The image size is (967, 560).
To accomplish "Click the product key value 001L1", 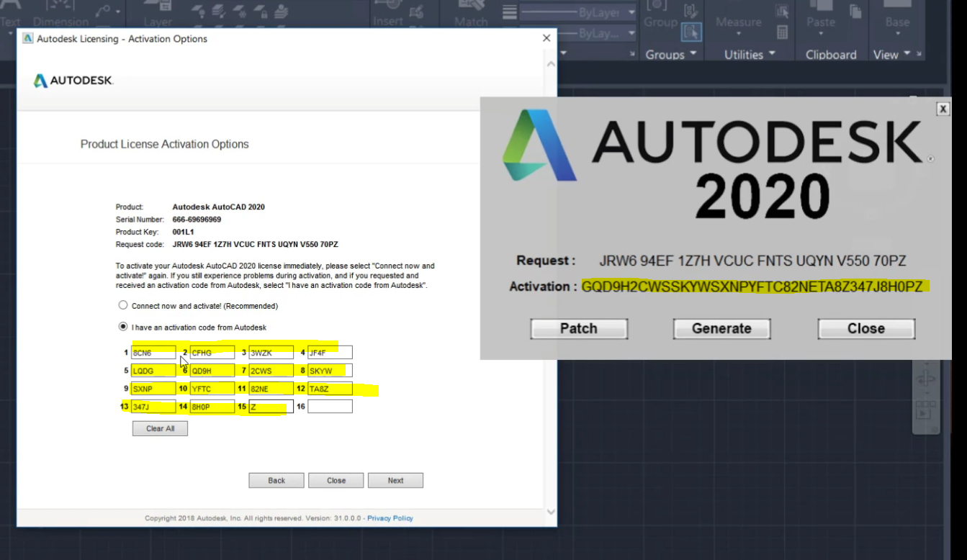I will 183,232.
